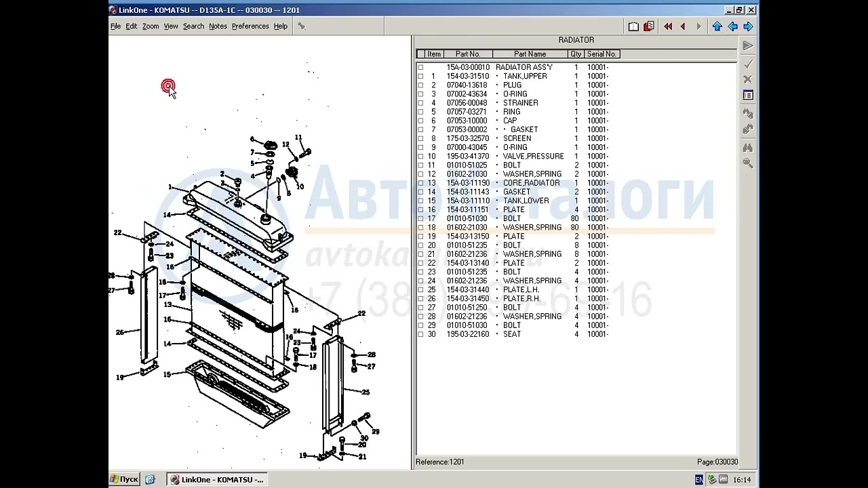Click the EN language indicator in tray
868x488 pixels.
tap(699, 480)
